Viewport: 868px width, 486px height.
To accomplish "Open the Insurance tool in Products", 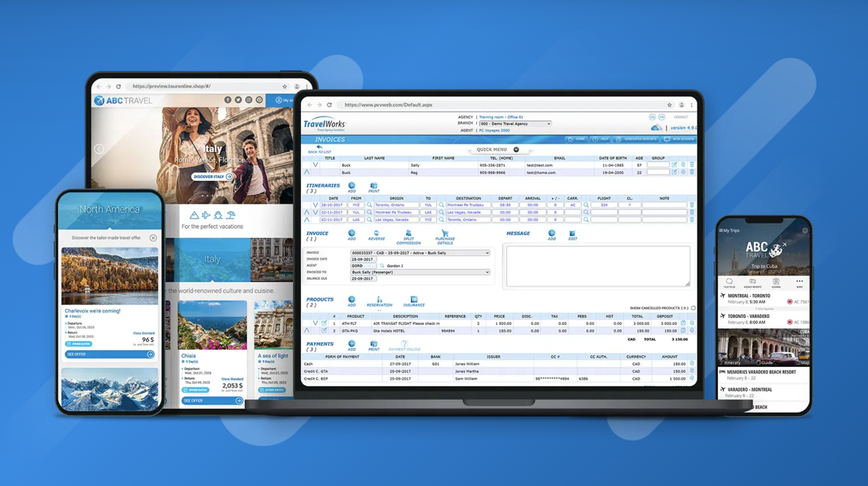I will [414, 300].
